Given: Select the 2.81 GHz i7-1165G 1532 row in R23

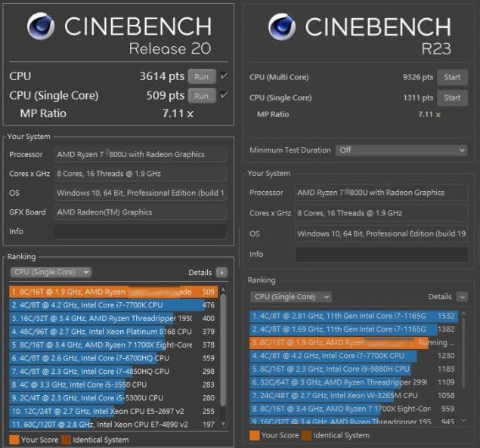Looking at the screenshot, I should (354, 316).
